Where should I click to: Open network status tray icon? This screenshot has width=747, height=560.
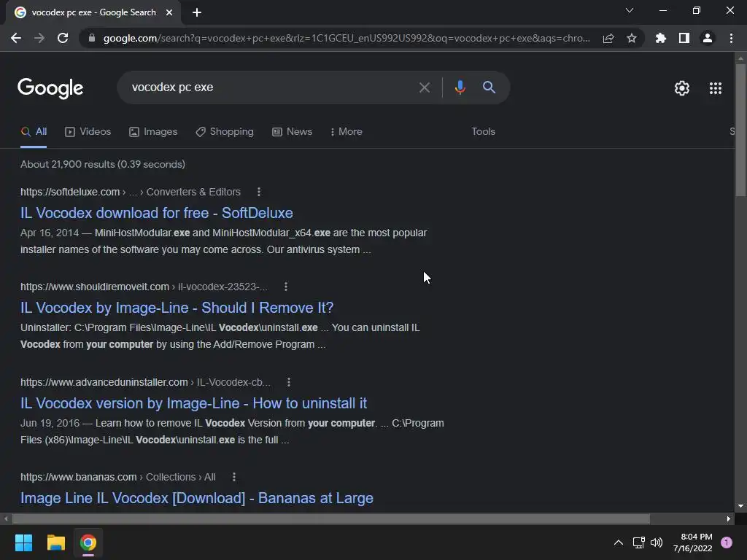pos(638,542)
